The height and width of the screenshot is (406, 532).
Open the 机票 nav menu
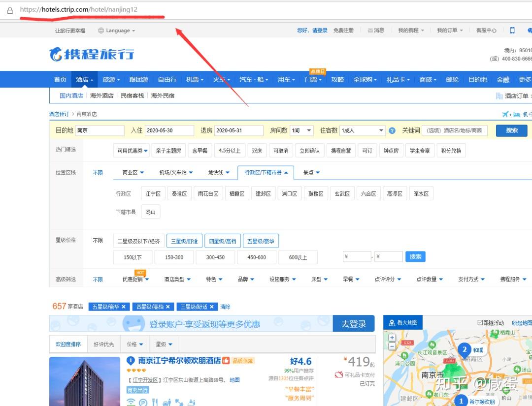[x=195, y=79]
